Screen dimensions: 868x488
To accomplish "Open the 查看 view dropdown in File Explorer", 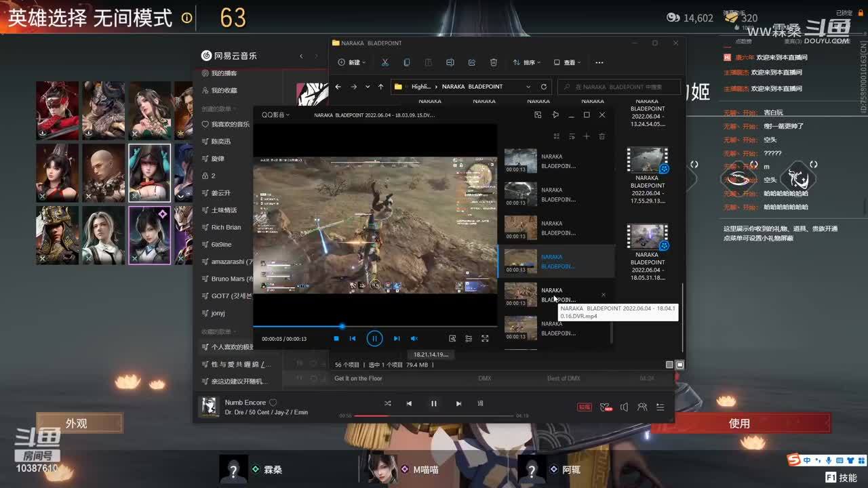I will pos(568,62).
